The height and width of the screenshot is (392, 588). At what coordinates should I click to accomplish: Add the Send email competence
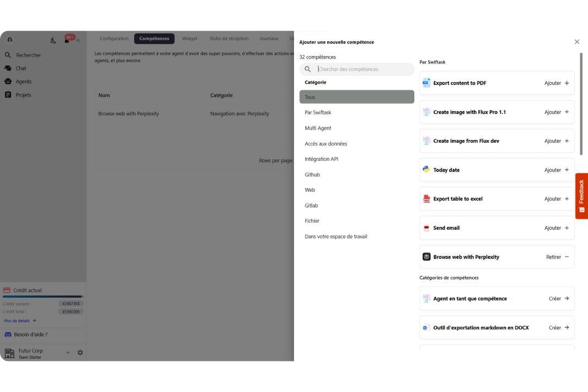pyautogui.click(x=556, y=228)
